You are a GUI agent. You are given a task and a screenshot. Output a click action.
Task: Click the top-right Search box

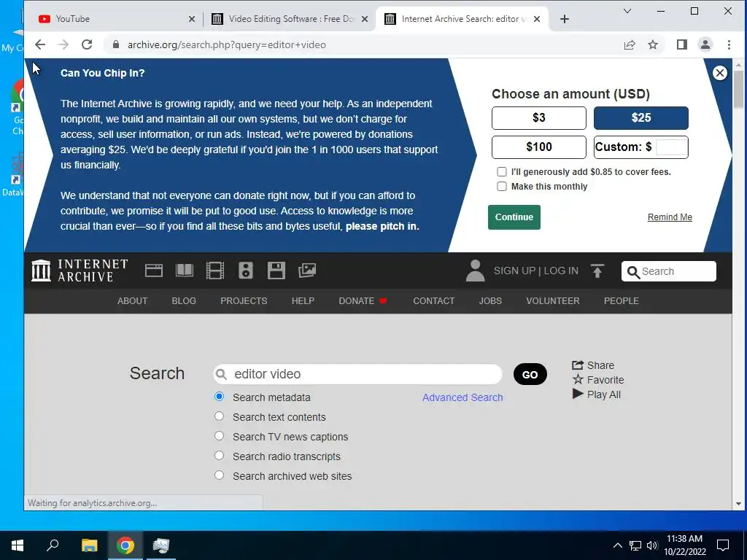[668, 271]
